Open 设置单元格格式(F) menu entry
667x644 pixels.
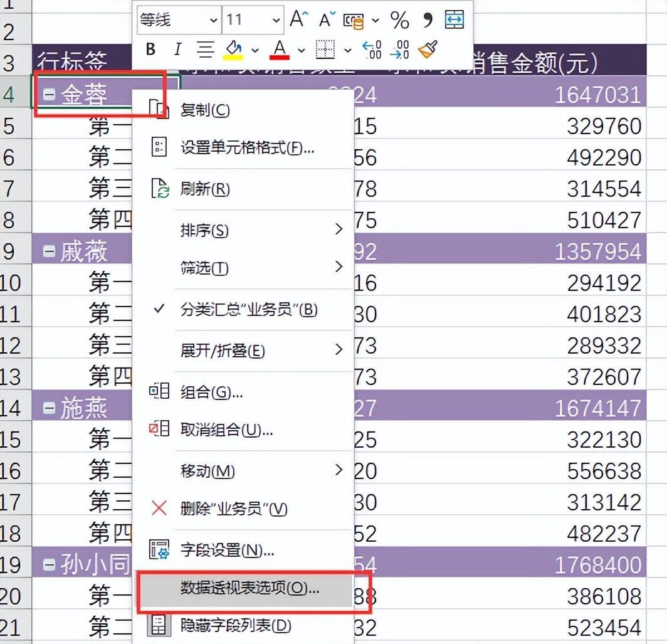coord(243,148)
